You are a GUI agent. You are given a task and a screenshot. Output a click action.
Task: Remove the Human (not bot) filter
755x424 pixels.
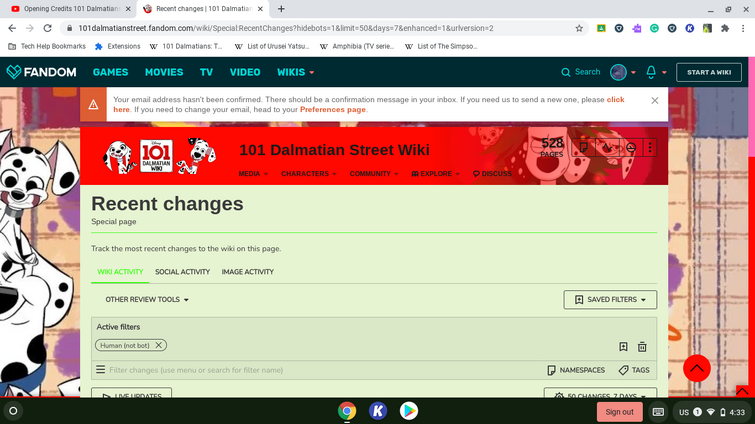158,345
